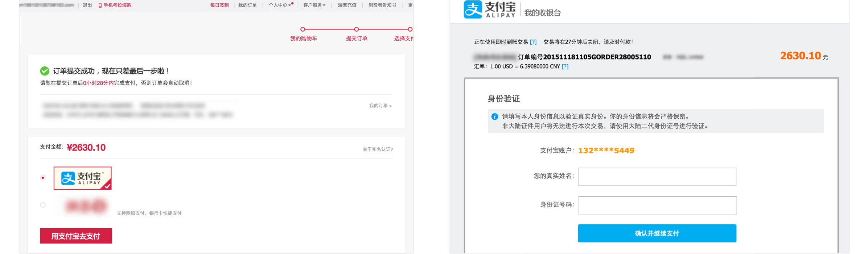The height and width of the screenshot is (254, 868).
Task: Choose the blurred bank payment logo tile
Action: [86, 206]
